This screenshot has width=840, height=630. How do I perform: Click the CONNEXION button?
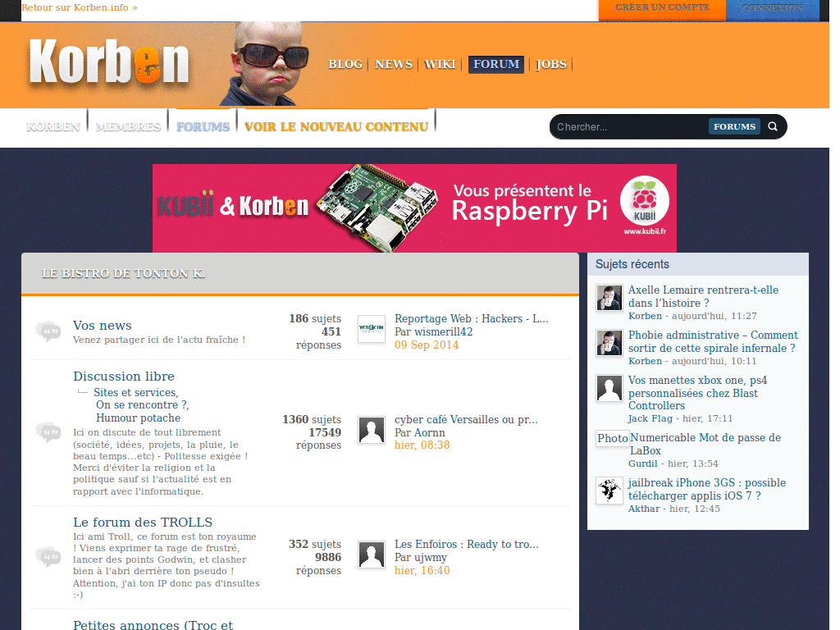tap(773, 8)
